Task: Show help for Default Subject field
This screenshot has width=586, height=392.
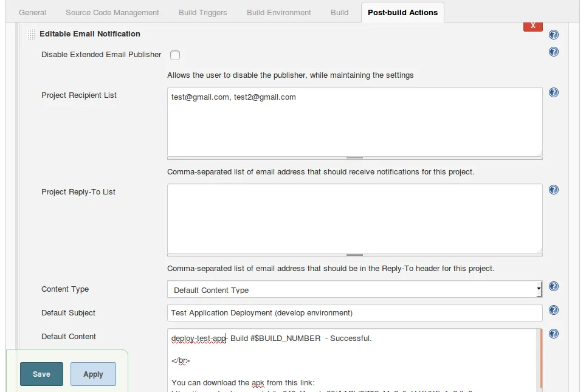Action: pos(554,310)
